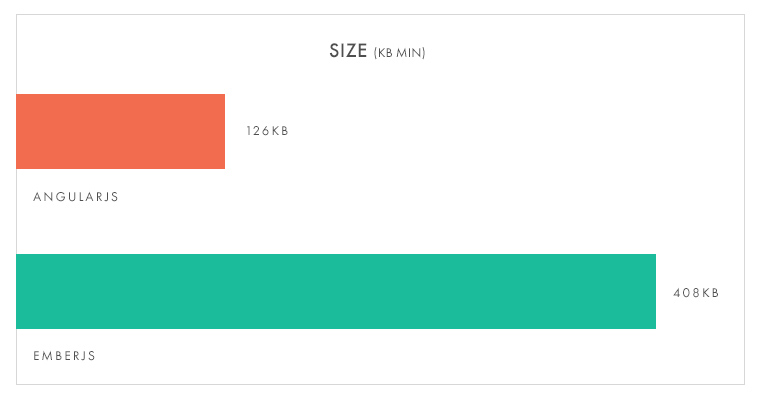760x400 pixels.
Task: Click the digits 408 in EmberJS value
Action: 686,293
